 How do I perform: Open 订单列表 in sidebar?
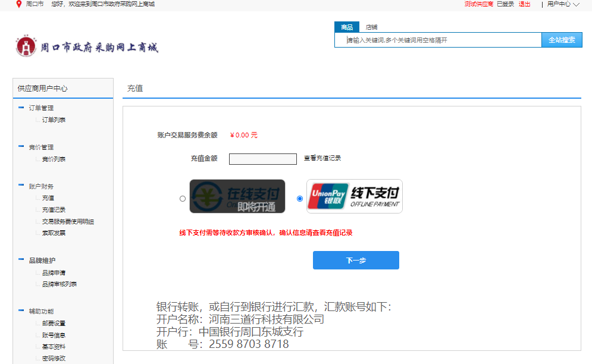54,120
